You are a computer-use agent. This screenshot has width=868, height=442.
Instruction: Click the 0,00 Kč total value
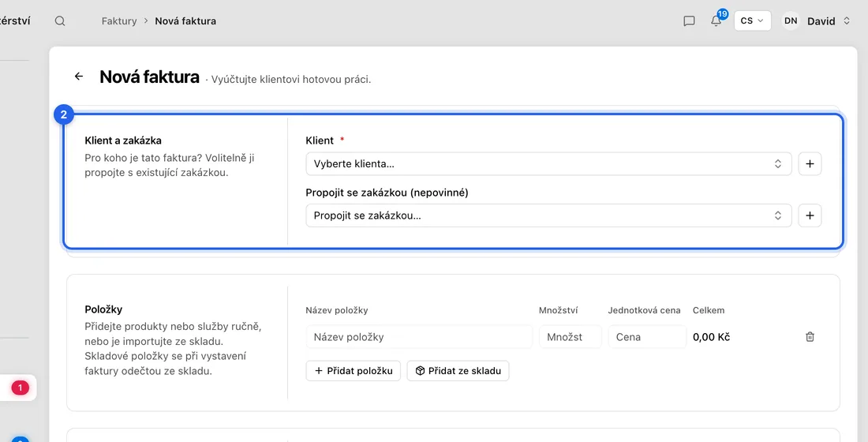coord(711,337)
